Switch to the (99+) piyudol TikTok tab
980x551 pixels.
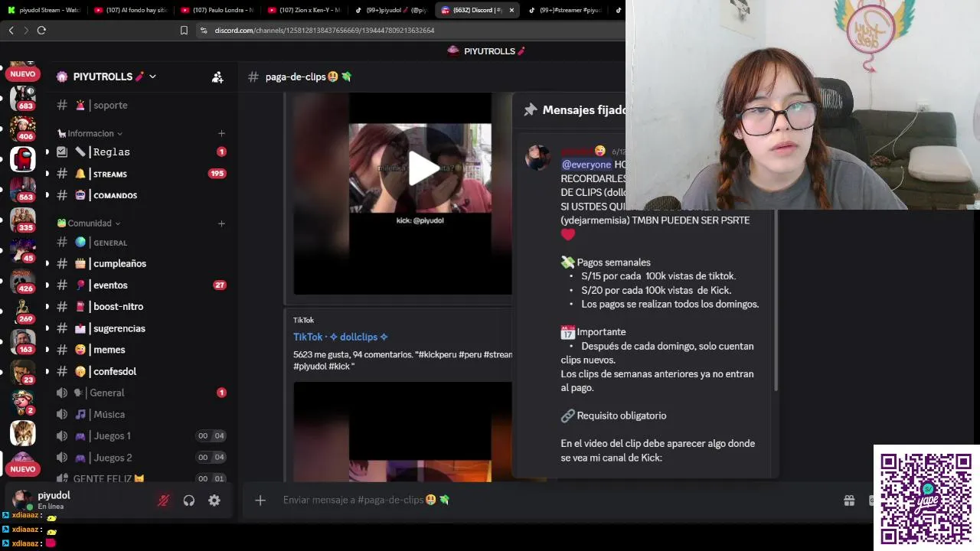[390, 10]
